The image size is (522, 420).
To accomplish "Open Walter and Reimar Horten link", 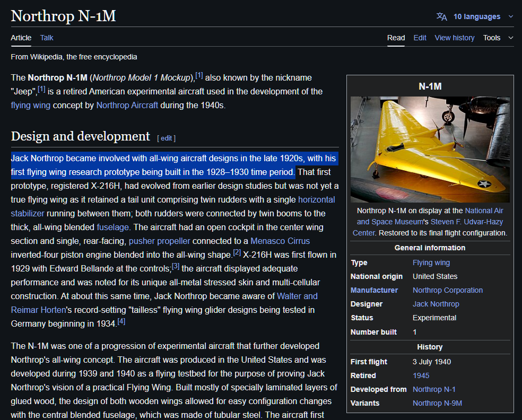I will point(297,296).
